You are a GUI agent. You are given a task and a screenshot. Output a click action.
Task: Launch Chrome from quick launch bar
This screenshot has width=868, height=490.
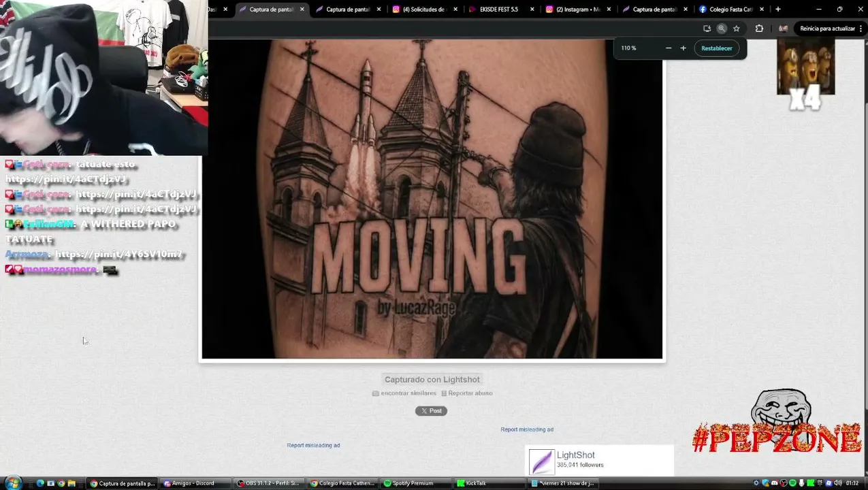click(x=61, y=483)
